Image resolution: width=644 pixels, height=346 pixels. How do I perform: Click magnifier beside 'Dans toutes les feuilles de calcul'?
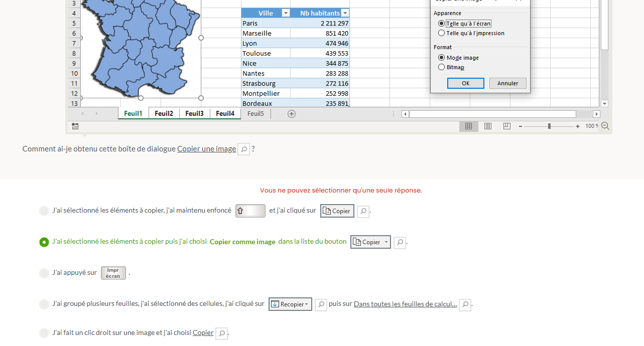click(x=465, y=304)
